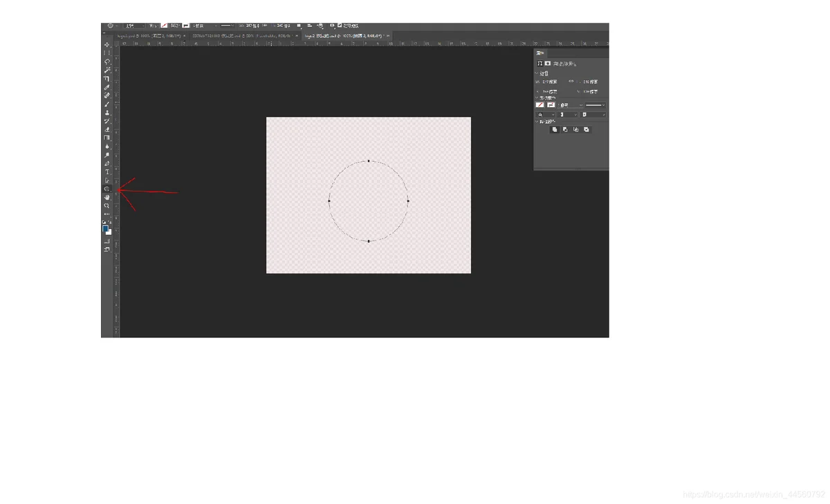Select the Magic Wand tool
830x504 pixels.
click(x=107, y=69)
